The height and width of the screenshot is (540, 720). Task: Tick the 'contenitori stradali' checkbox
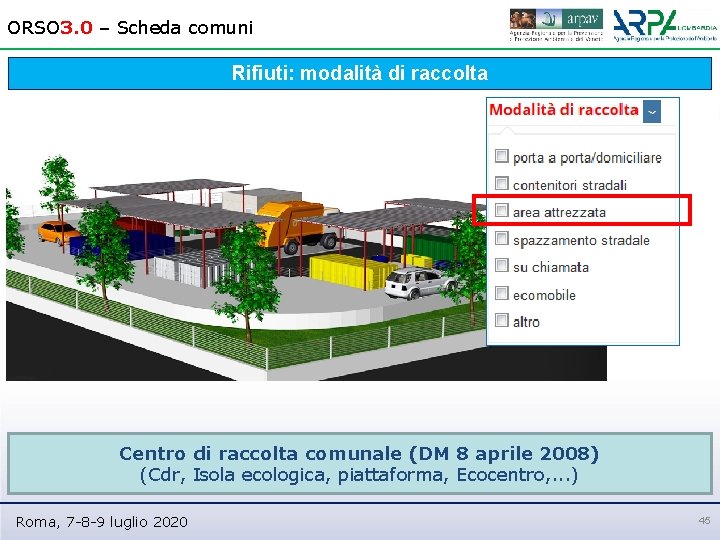[x=501, y=183]
